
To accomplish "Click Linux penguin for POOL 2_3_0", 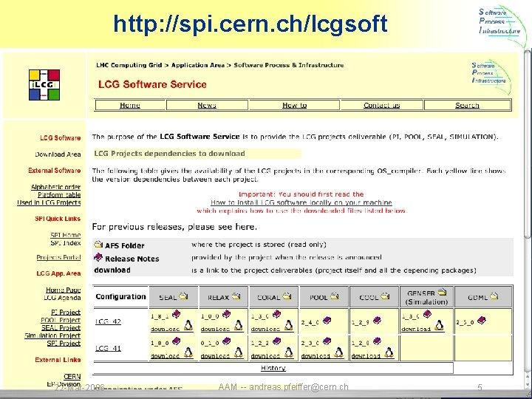I will tap(338, 352).
